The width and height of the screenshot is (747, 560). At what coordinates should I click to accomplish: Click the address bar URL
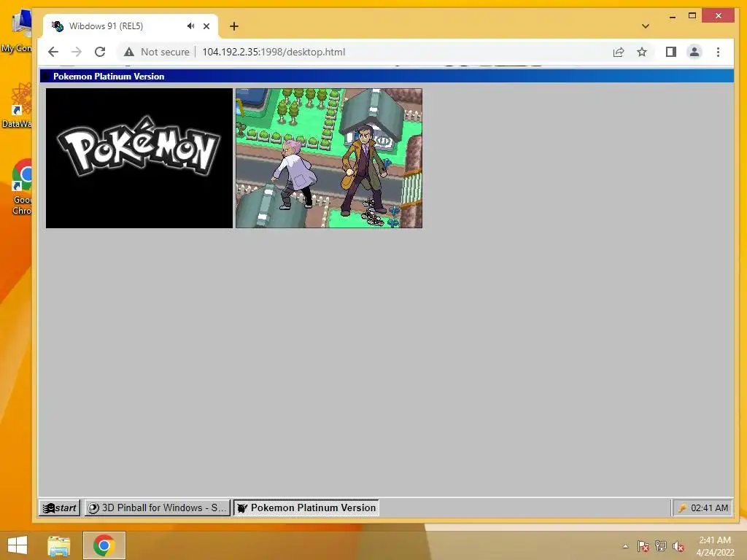274,52
